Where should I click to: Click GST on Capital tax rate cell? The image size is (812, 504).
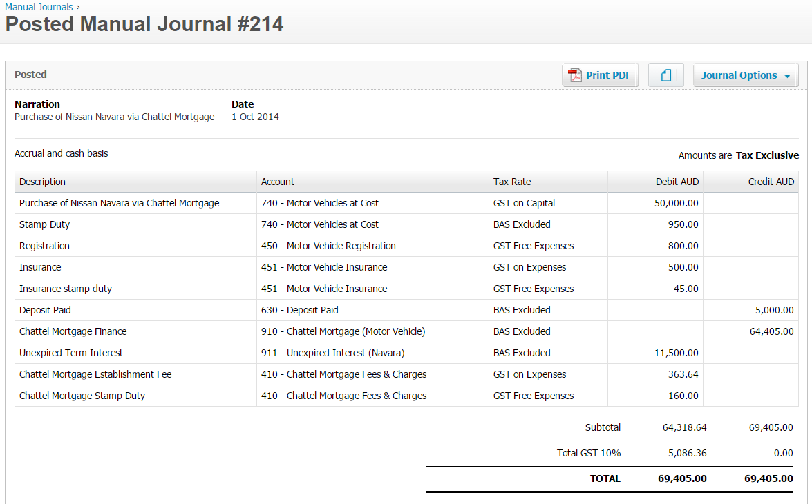click(x=524, y=203)
